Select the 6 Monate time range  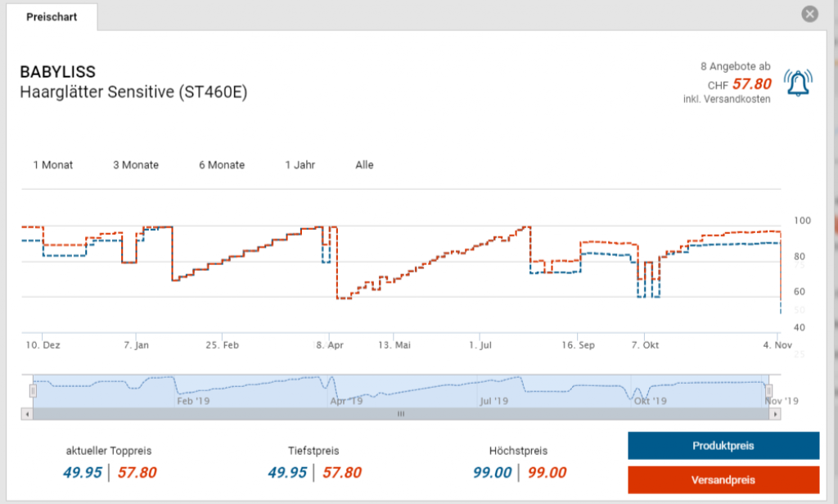pyautogui.click(x=222, y=164)
